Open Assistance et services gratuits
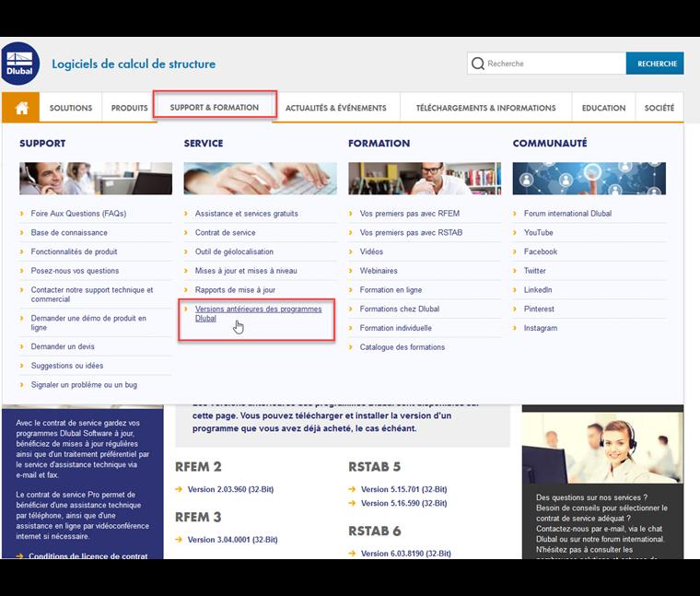The height and width of the screenshot is (596, 700). coord(247,214)
